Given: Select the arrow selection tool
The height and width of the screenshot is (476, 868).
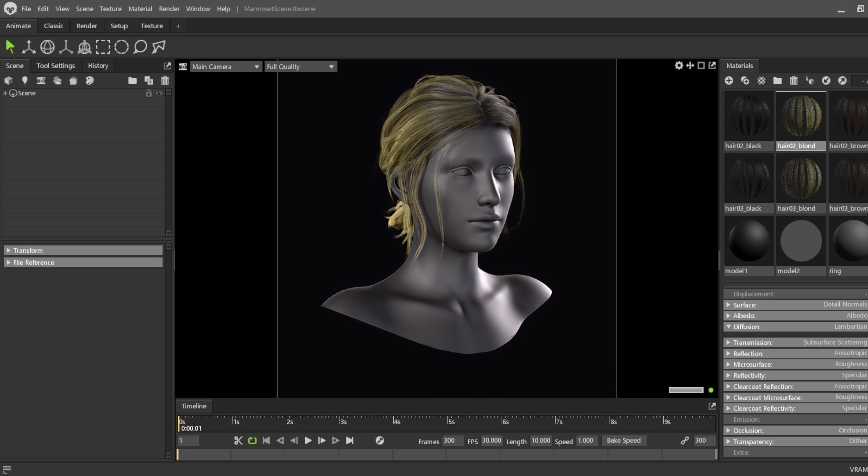Looking at the screenshot, I should coord(10,47).
